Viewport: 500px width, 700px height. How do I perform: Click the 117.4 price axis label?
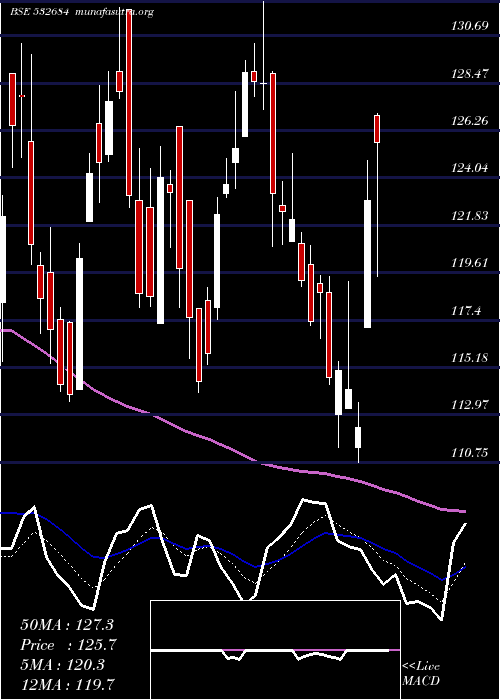click(467, 310)
